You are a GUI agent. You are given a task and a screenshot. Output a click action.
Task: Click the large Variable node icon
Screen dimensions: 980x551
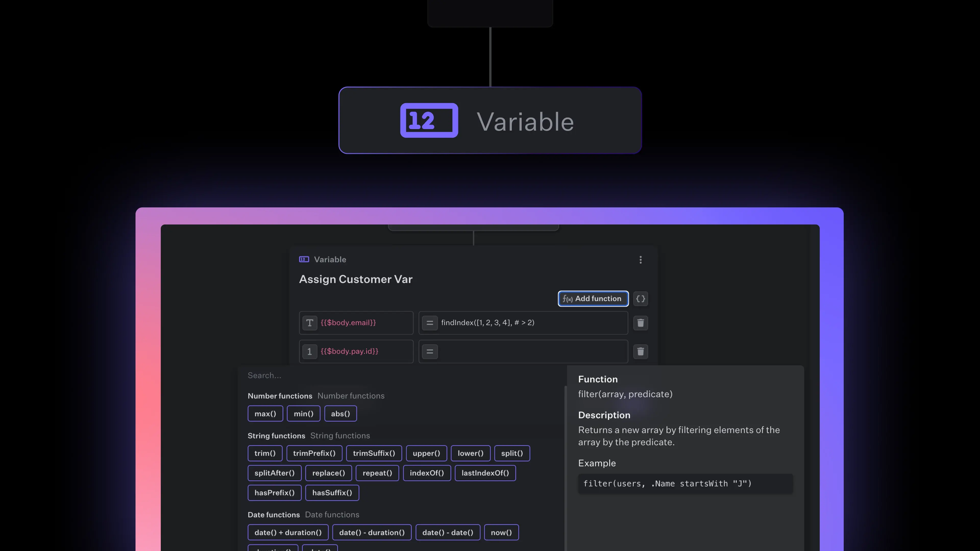[429, 121]
